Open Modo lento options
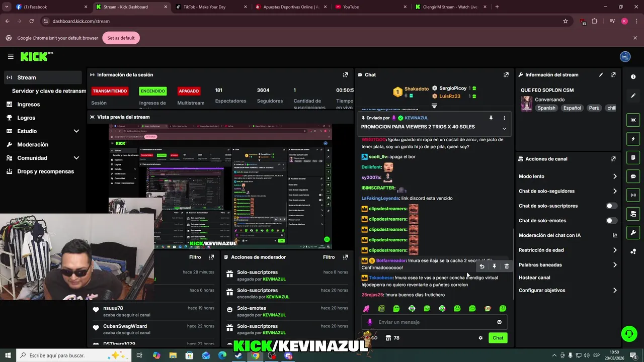 click(x=568, y=176)
